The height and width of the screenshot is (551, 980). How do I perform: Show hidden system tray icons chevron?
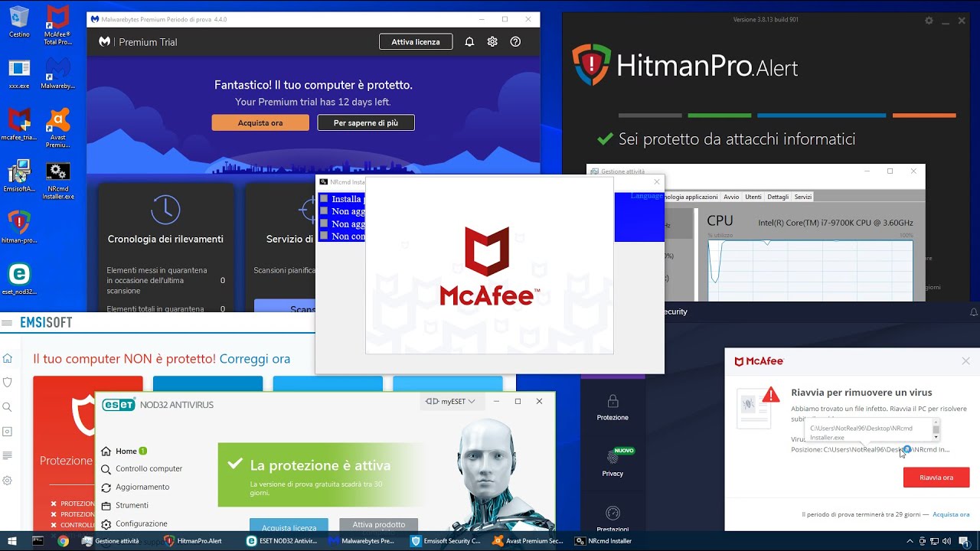[x=910, y=540]
